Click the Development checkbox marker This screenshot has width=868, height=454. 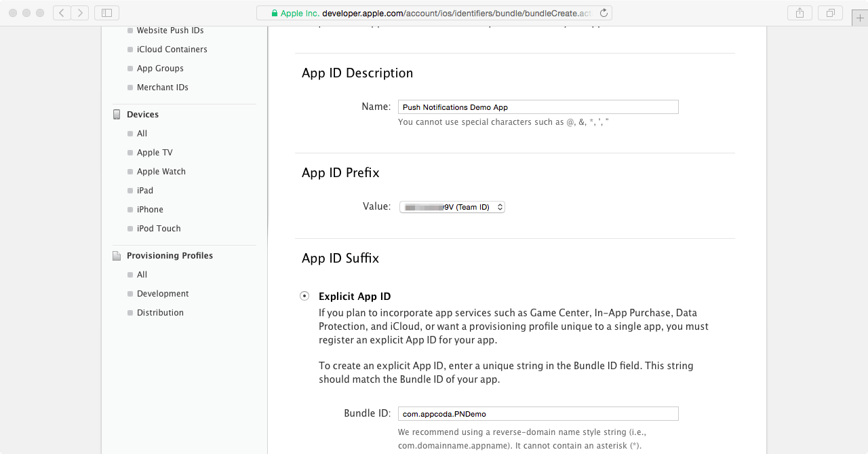pos(130,294)
